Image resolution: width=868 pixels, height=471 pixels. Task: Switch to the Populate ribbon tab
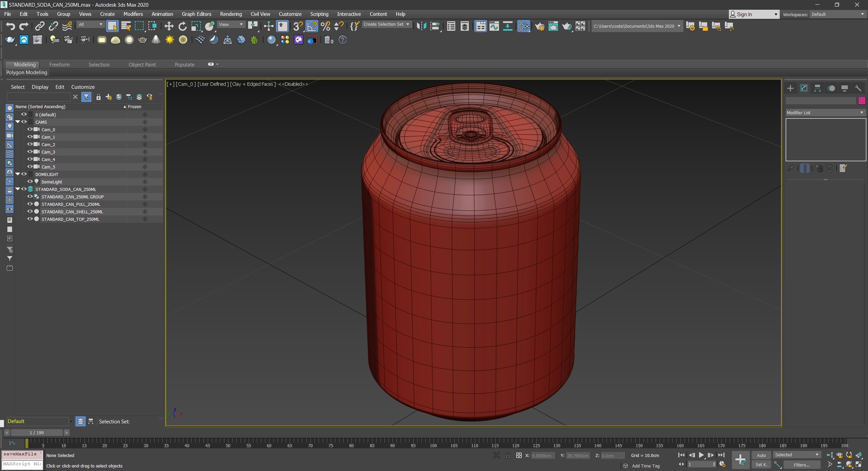tap(184, 65)
